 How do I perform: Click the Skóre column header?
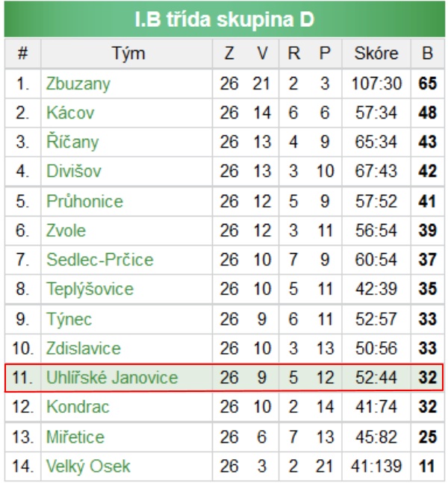click(376, 54)
